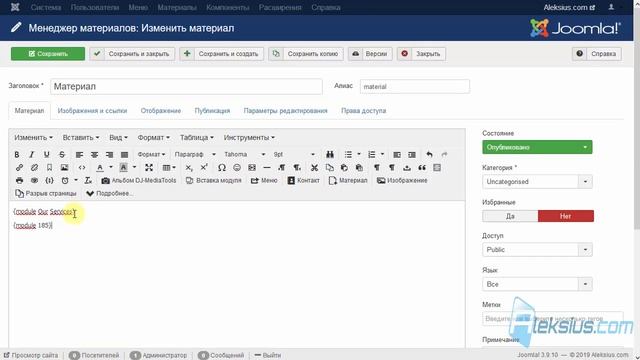Apply bold formatting in the editor

(17, 155)
